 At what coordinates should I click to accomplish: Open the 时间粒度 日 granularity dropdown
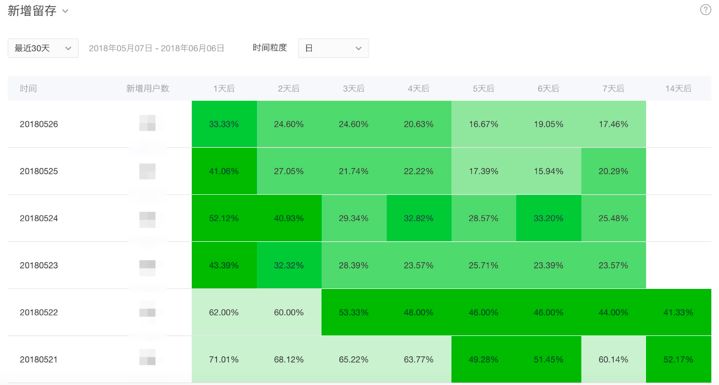[333, 48]
